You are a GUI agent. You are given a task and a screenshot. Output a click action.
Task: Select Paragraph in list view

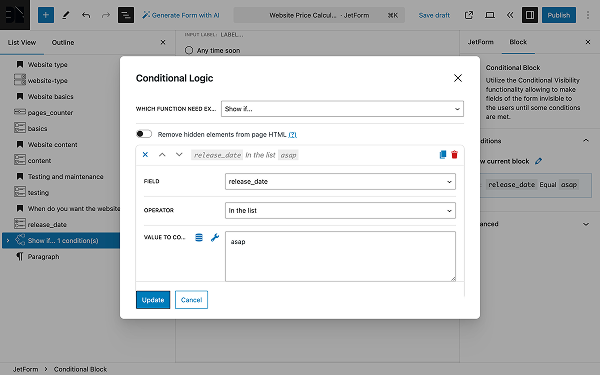point(43,257)
